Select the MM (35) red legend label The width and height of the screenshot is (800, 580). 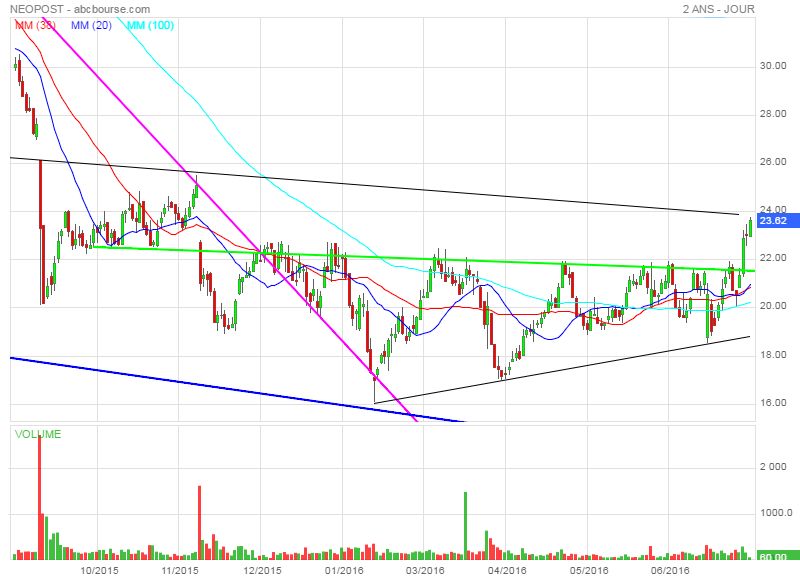(x=35, y=25)
